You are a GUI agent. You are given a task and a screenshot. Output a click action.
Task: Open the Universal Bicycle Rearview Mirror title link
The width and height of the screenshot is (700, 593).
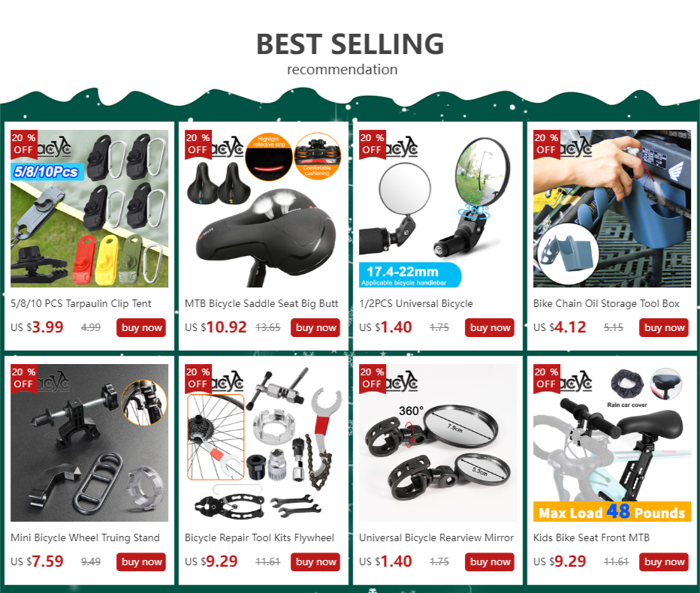pos(436,537)
